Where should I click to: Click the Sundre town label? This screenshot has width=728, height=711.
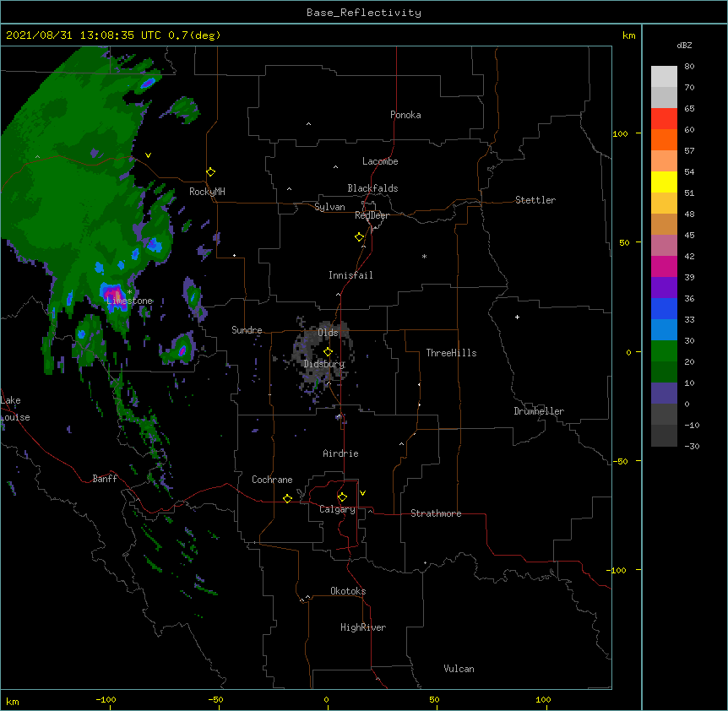[x=247, y=330]
